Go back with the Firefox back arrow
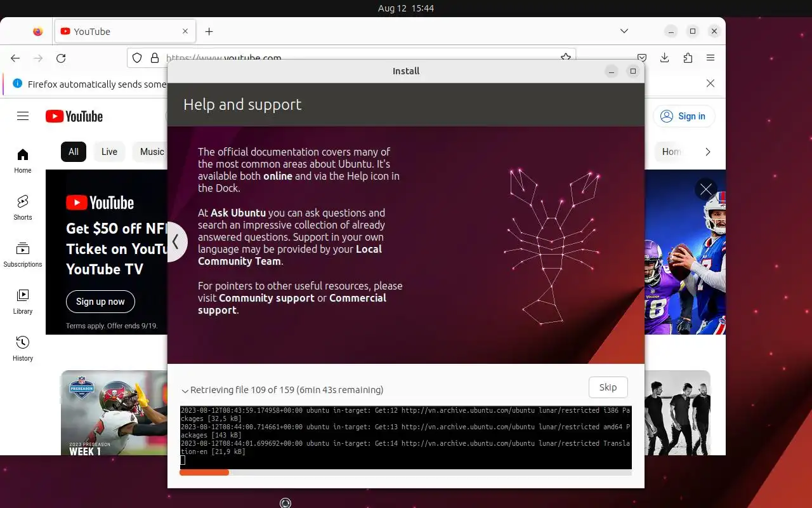Viewport: 812px width, 508px height. [15, 58]
